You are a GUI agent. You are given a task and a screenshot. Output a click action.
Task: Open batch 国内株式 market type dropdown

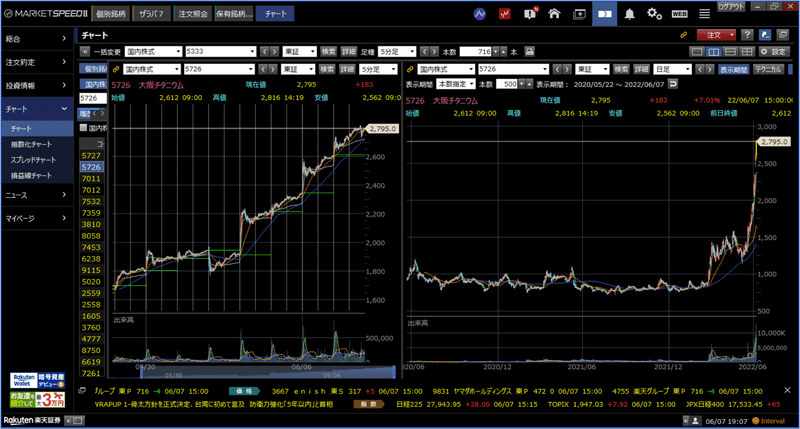point(154,52)
